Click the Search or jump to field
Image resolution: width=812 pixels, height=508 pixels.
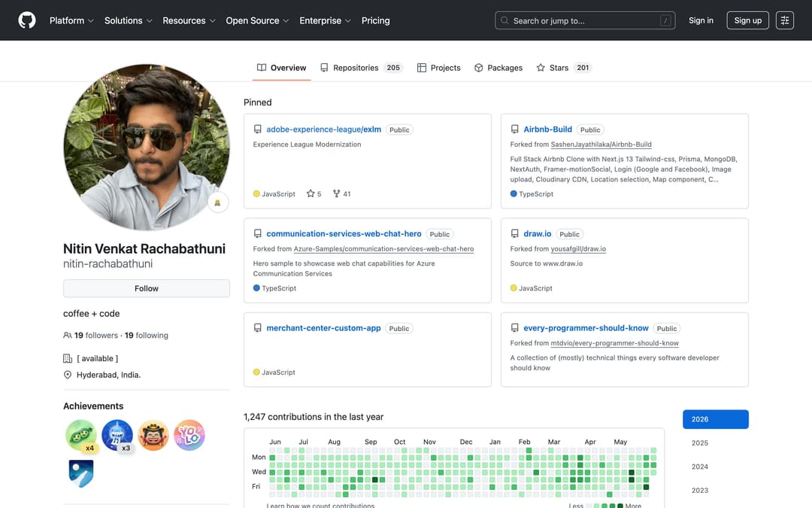[x=585, y=20]
